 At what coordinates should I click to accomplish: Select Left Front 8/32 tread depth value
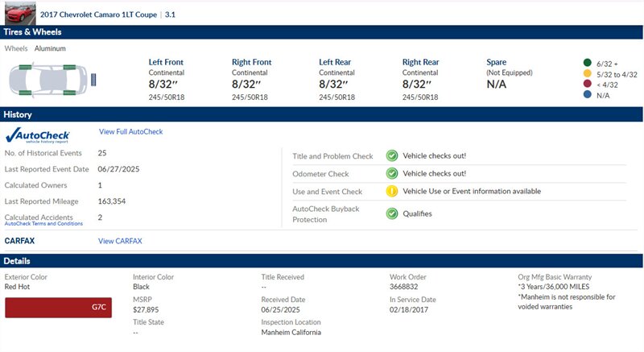point(163,85)
